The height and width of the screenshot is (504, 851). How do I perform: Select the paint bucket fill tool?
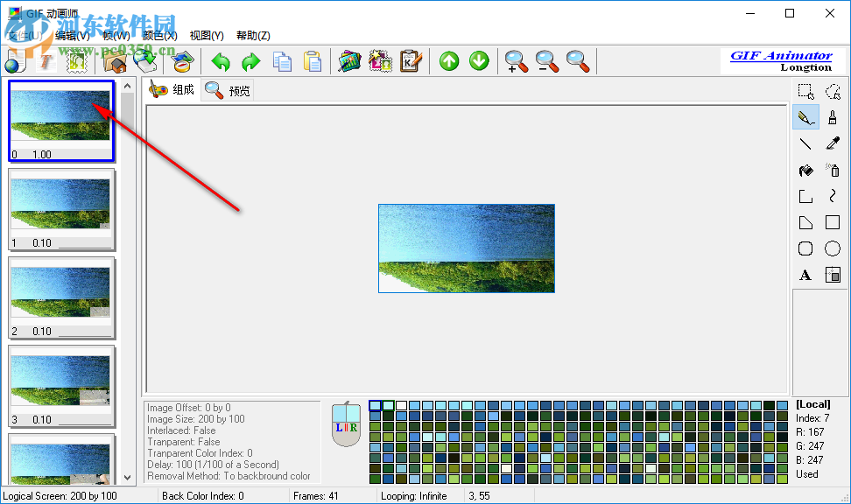pos(805,171)
